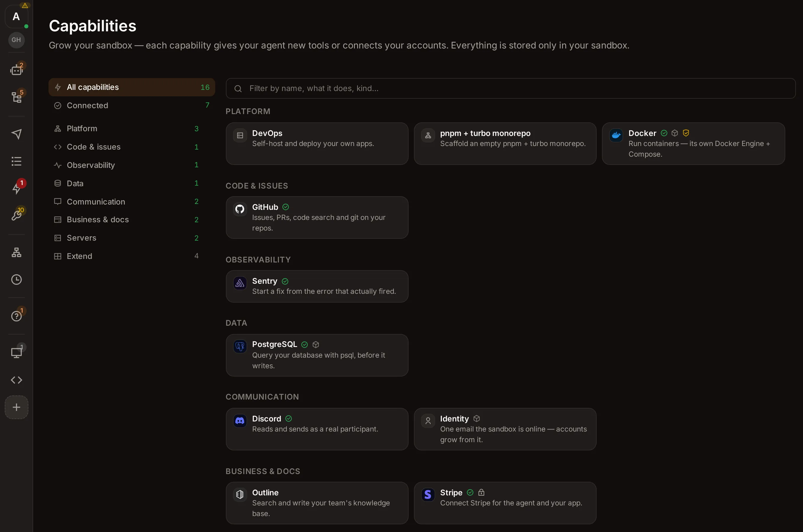Open the code brackets icon in sidebar

(16, 380)
